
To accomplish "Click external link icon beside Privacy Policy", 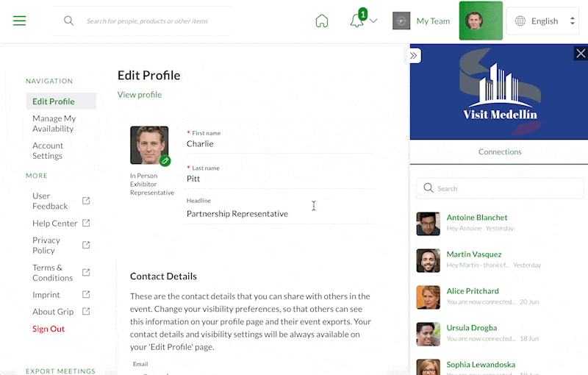I will pyautogui.click(x=86, y=245).
